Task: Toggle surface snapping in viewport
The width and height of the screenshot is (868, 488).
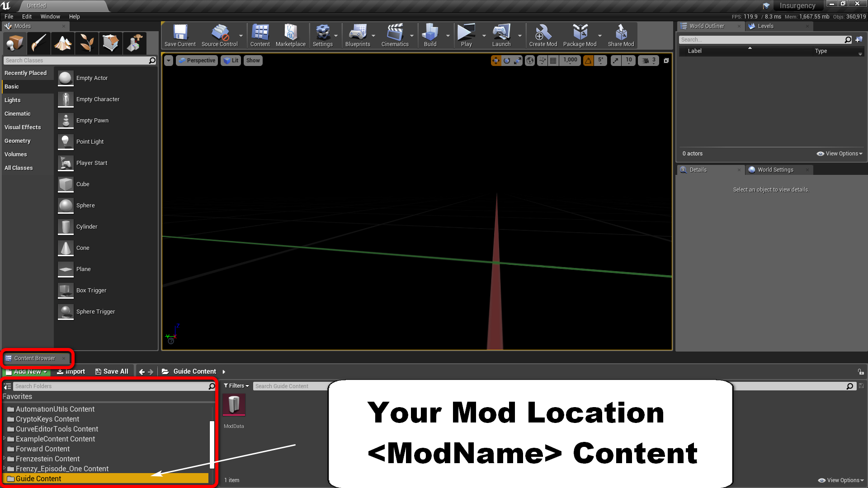Action: [x=542, y=61]
